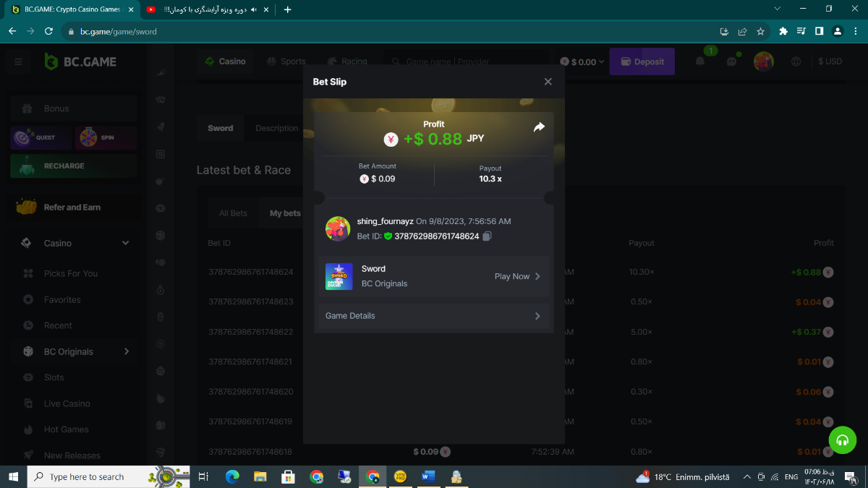Click Play Now for Sword game

pyautogui.click(x=516, y=276)
